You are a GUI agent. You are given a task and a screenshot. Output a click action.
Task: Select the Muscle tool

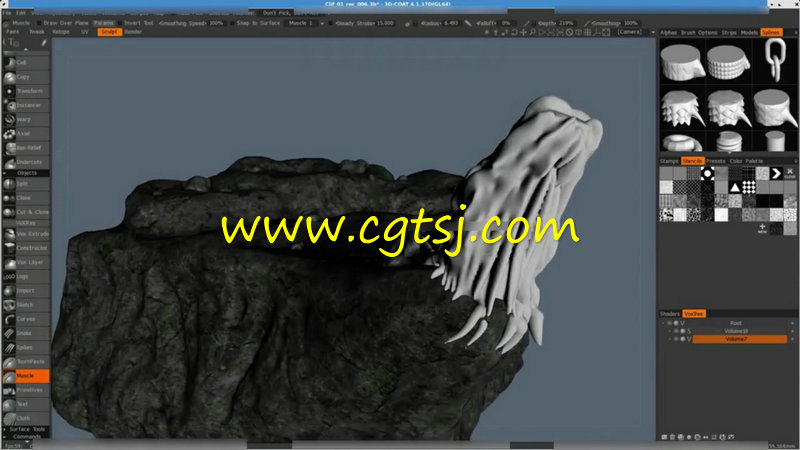[26, 376]
